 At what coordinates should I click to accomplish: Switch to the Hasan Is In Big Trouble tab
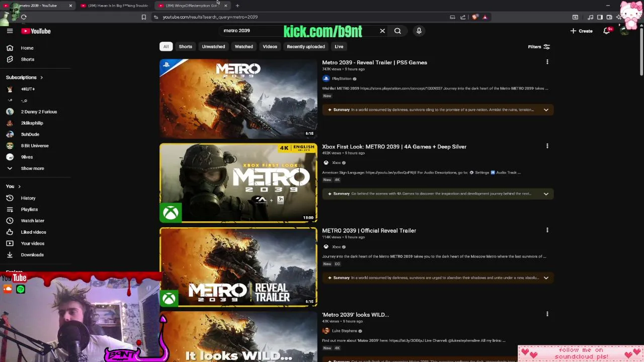115,6
